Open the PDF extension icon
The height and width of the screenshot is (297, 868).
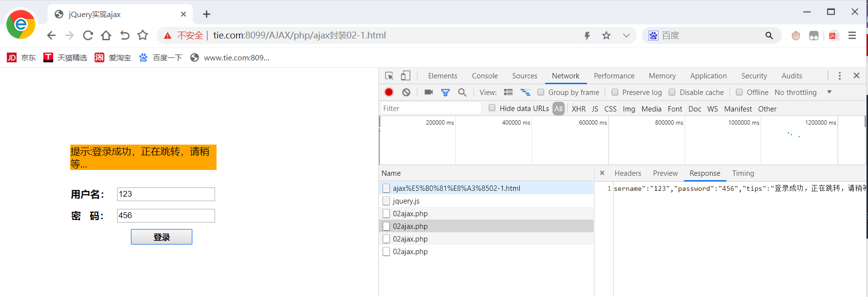(834, 35)
